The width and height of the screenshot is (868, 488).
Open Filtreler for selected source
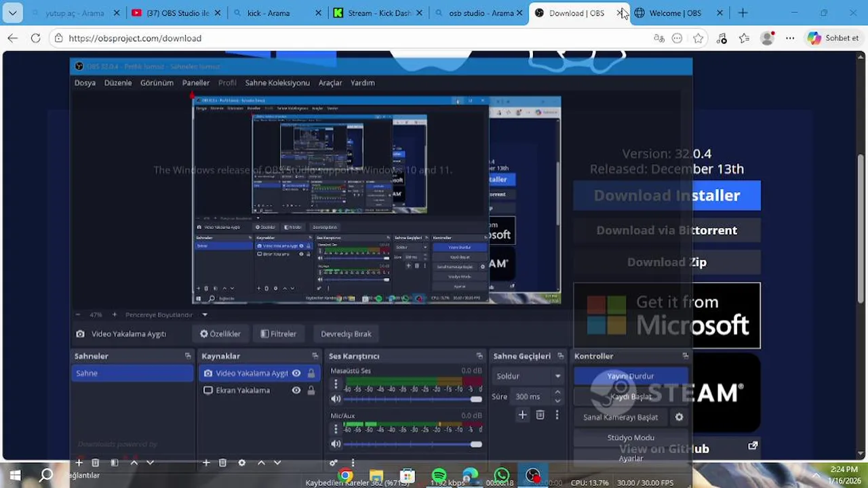[x=279, y=333]
